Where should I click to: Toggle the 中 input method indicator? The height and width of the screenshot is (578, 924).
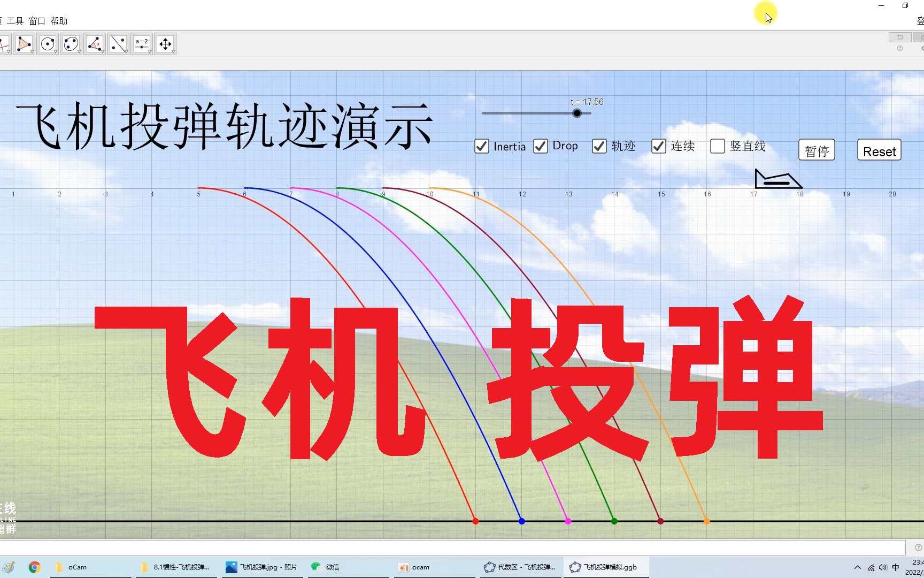pos(896,567)
